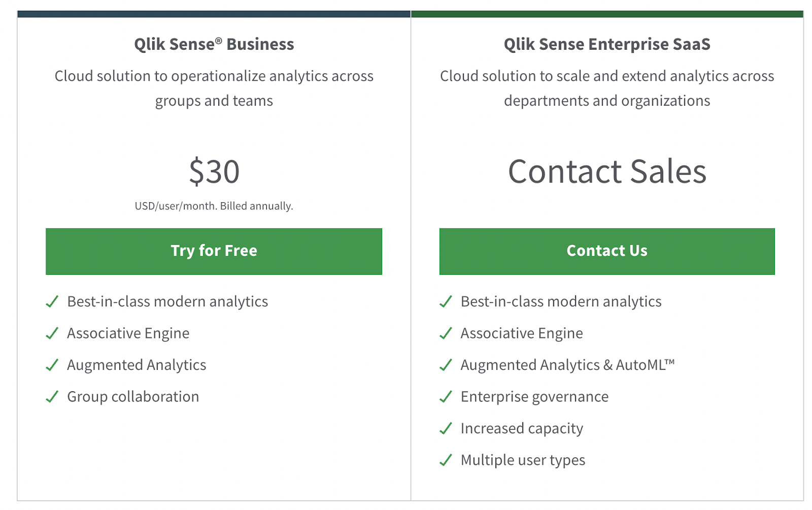
Task: Click Business plan's Best-in-class analytics checkmark
Action: point(52,302)
